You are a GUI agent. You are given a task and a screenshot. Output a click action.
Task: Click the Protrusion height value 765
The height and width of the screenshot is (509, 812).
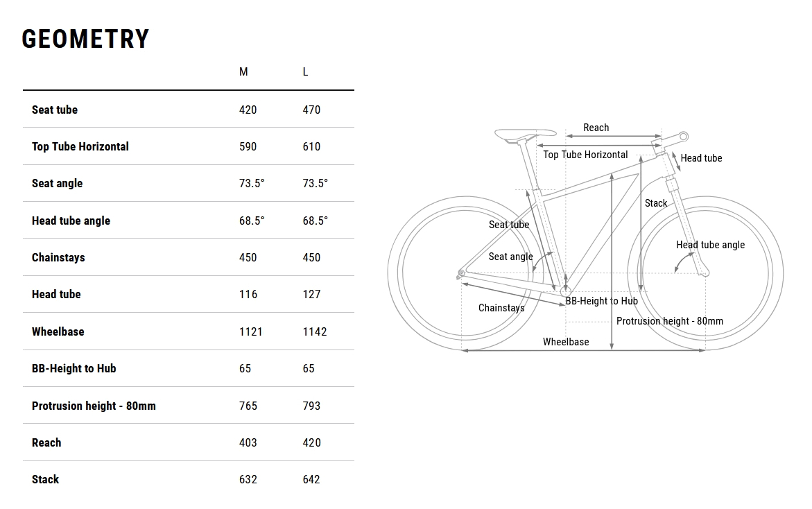point(248,406)
